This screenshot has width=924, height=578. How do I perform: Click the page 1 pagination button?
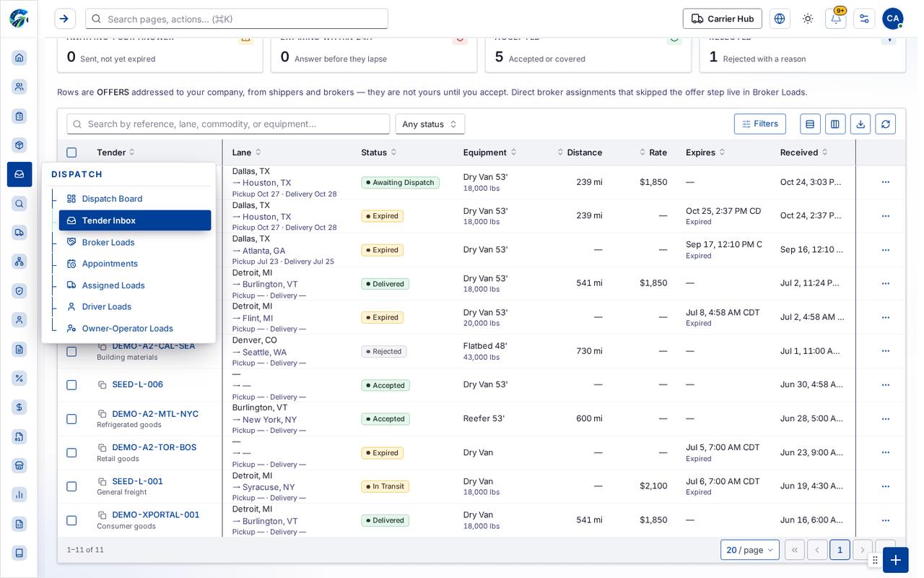pos(840,550)
